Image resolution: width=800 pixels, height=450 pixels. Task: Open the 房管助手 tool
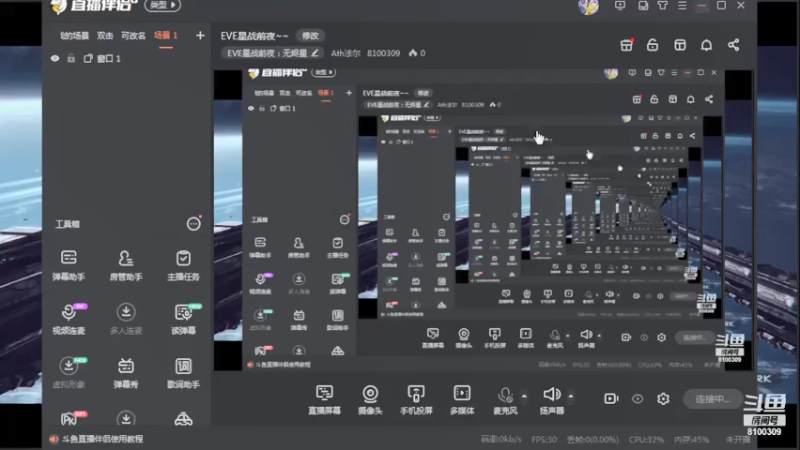tap(126, 265)
